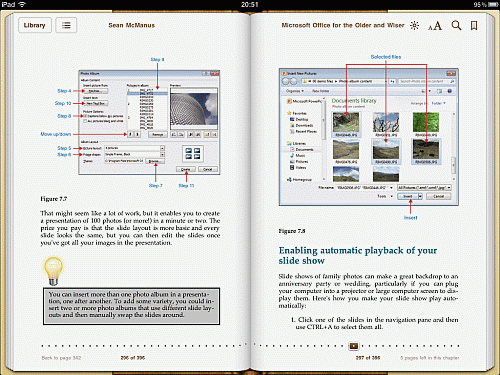Tap the 20:51 clock in the status bar
This screenshot has height=375, width=500.
pyautogui.click(x=250, y=5)
